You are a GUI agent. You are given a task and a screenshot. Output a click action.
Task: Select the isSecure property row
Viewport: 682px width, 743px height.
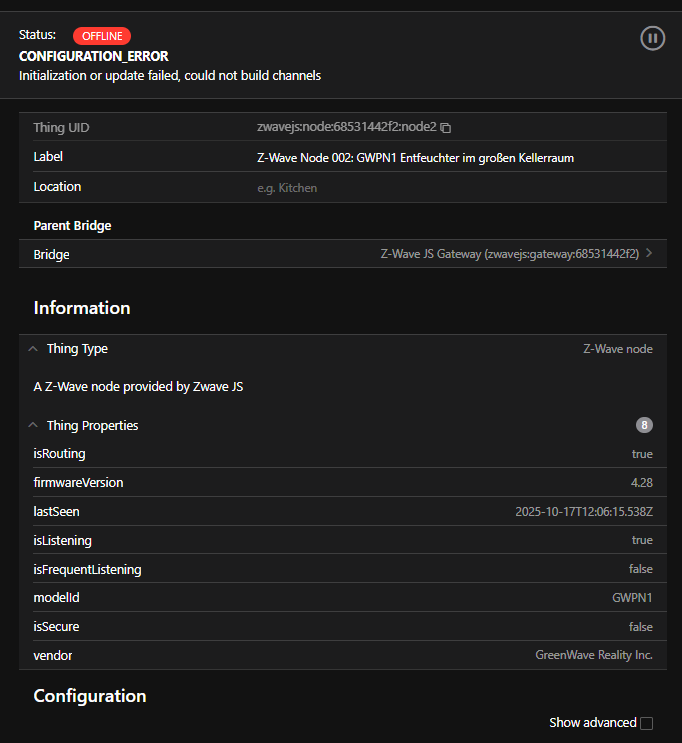342,627
